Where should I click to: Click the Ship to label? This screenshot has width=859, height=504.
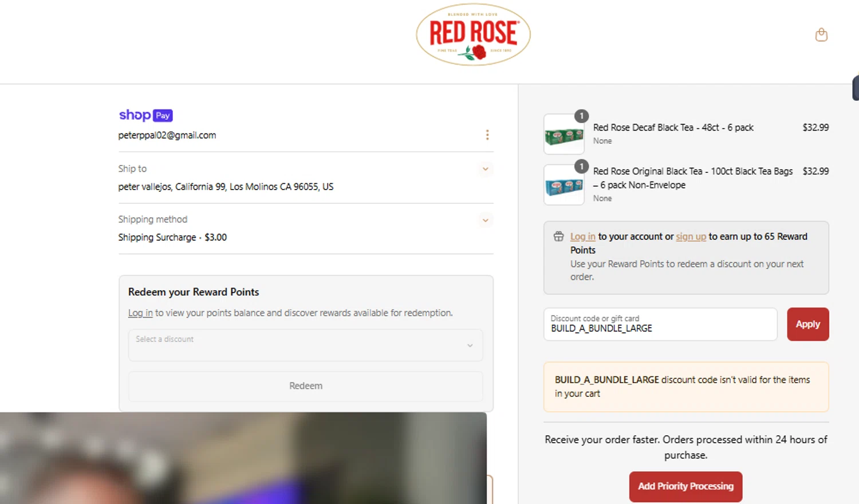pos(132,168)
